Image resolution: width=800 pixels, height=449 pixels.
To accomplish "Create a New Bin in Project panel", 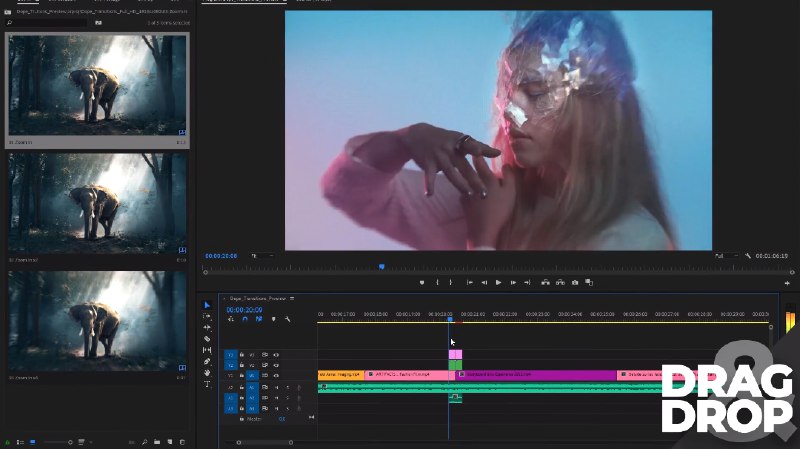I will pos(157,442).
